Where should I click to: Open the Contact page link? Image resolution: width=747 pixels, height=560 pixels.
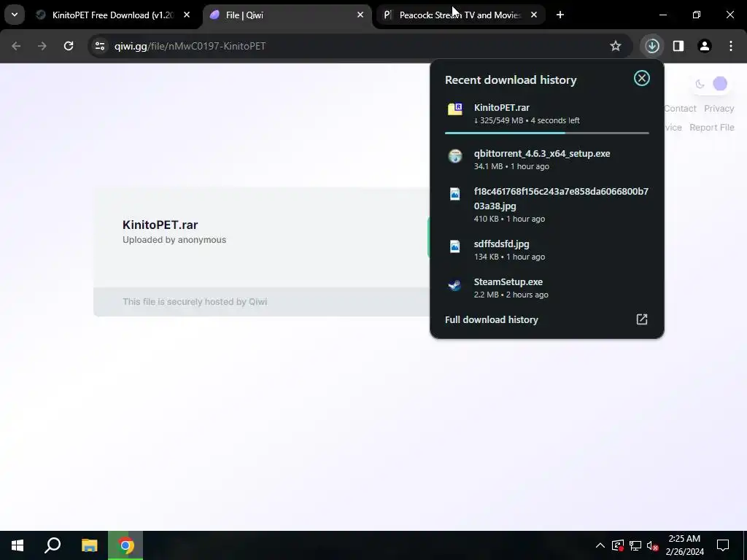(x=681, y=109)
